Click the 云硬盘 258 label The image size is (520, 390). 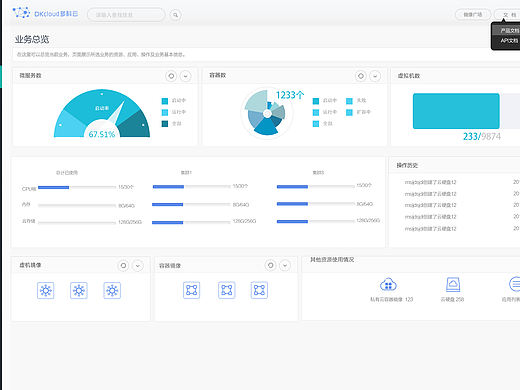(x=452, y=299)
